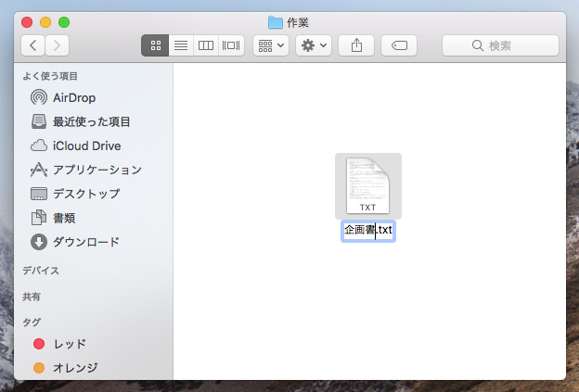Click the 作業 folder icon in title bar

[x=275, y=22]
